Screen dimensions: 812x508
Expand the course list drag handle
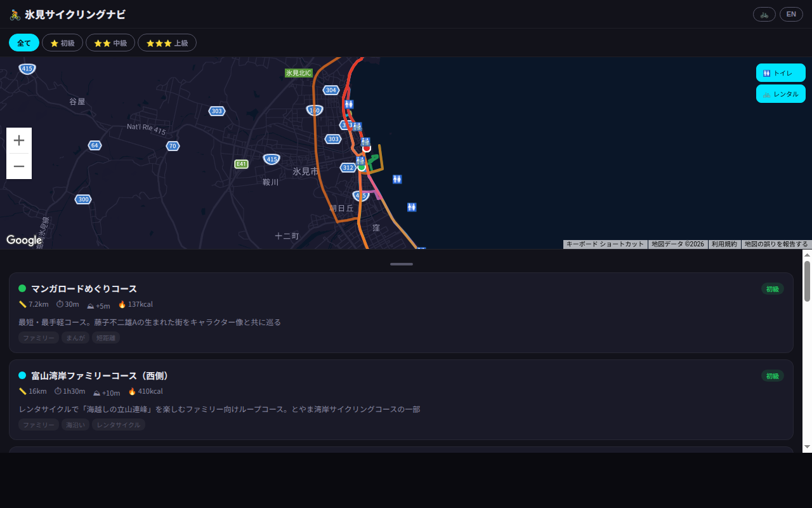pyautogui.click(x=401, y=264)
